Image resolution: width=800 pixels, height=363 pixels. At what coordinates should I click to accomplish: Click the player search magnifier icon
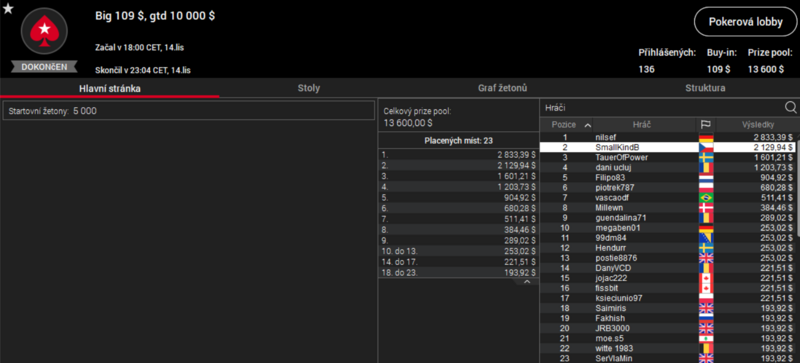(790, 107)
